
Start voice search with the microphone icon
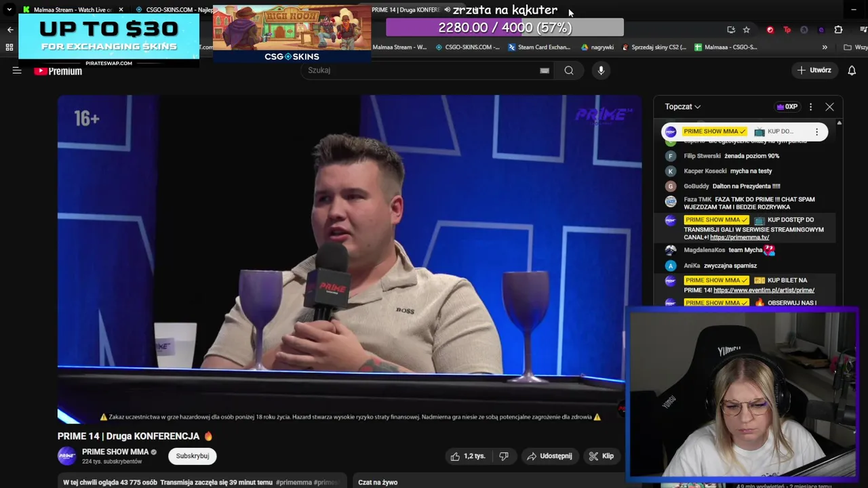[601, 70]
